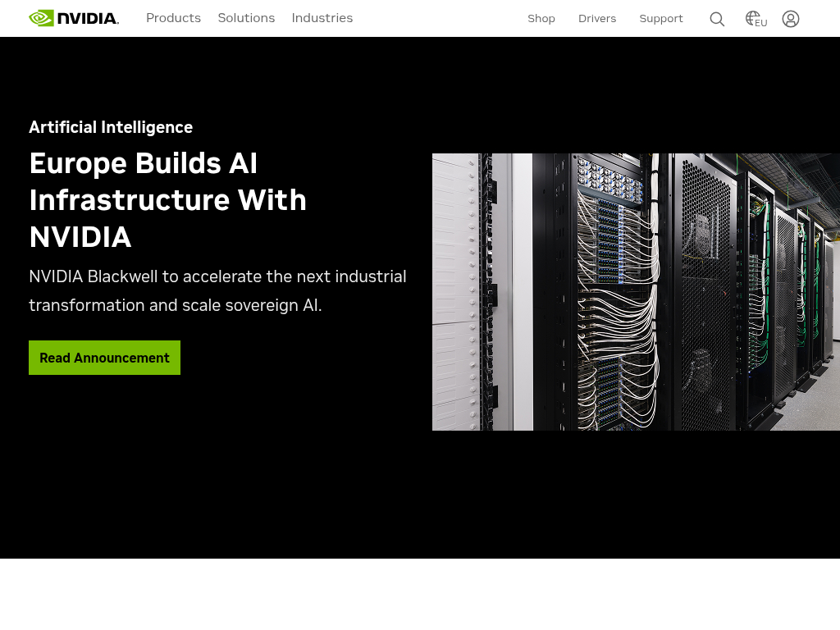Click the NVIDIA logo
The width and height of the screenshot is (840, 630).
74,18
